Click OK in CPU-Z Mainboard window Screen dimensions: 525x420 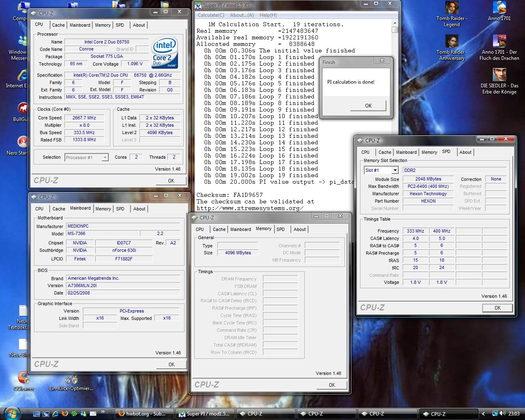click(171, 365)
